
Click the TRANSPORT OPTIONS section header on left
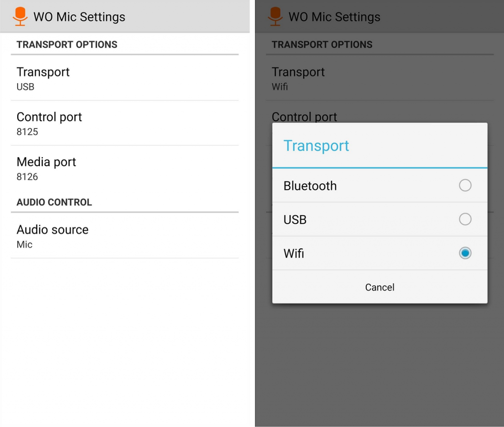(67, 44)
